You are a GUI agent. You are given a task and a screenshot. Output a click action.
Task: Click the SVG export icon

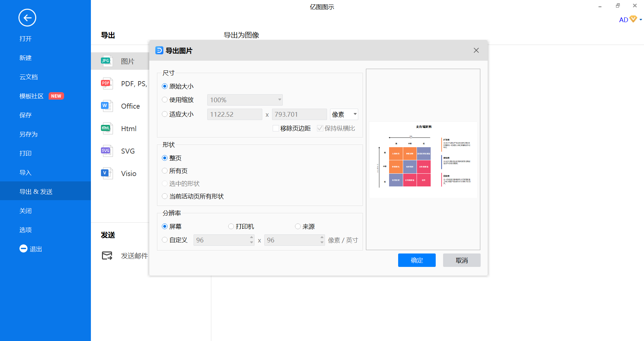[107, 151]
